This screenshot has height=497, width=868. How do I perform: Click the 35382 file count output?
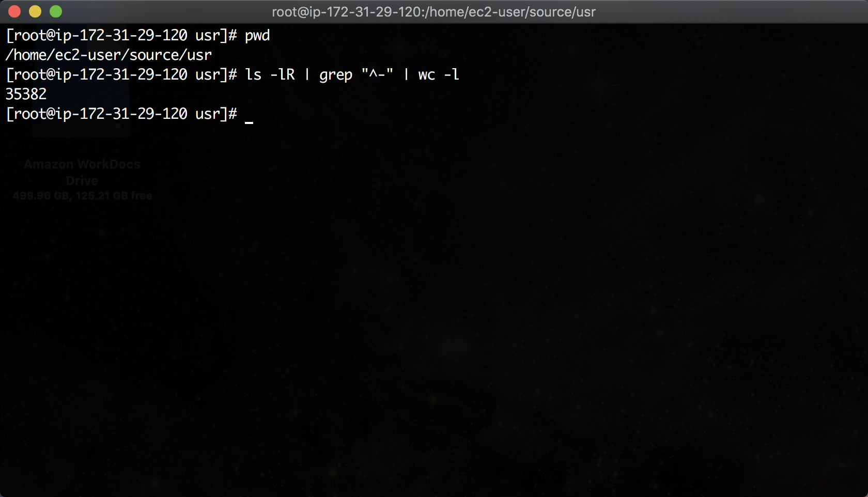(x=26, y=94)
